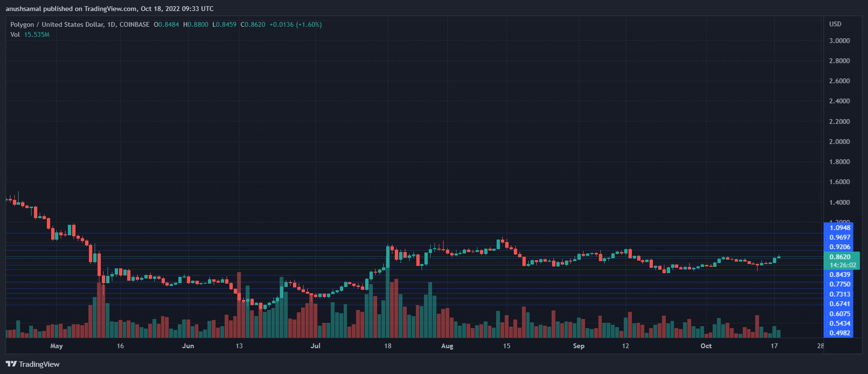Click the 'May' label on time axis
Viewport: 868px width, 374px height.
[56, 346]
